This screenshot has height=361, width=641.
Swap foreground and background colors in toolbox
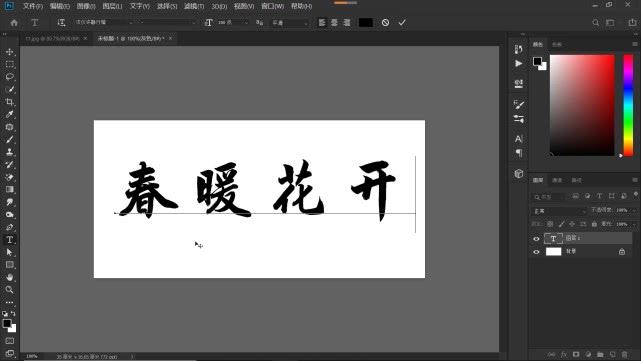pos(13,314)
